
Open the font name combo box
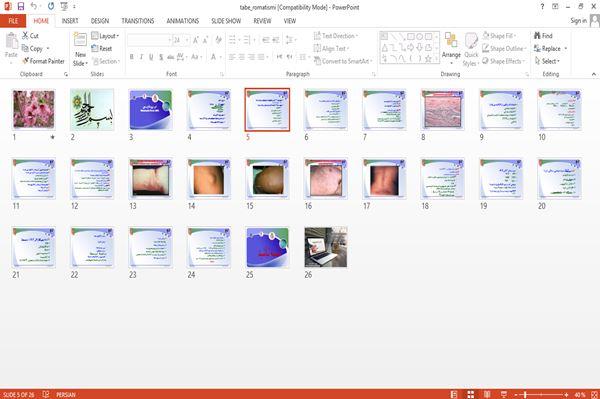pos(149,40)
